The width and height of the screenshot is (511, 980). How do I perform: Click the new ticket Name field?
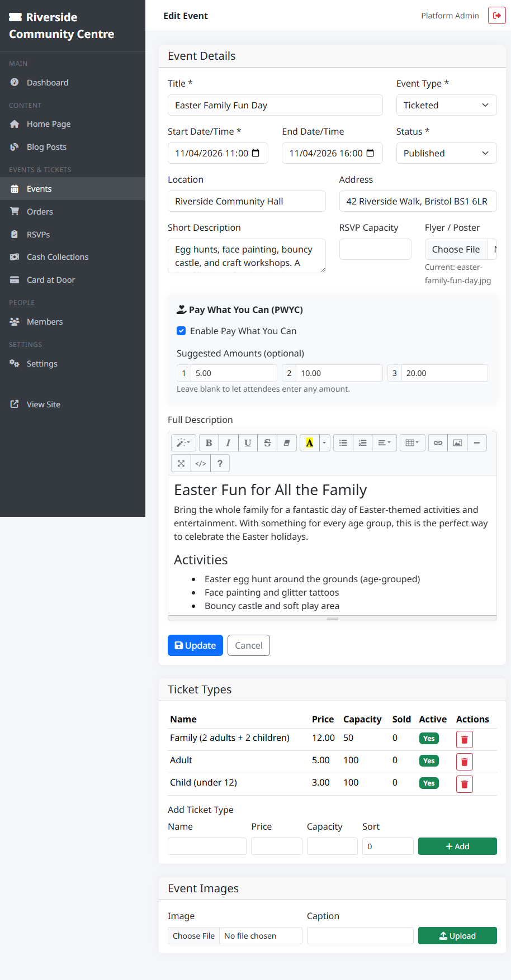[207, 846]
